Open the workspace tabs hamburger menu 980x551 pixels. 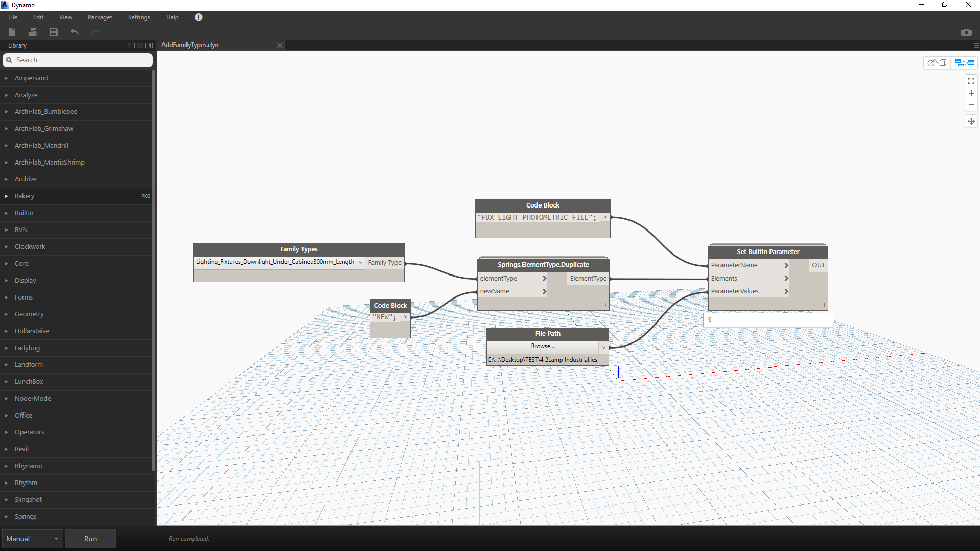pos(976,45)
